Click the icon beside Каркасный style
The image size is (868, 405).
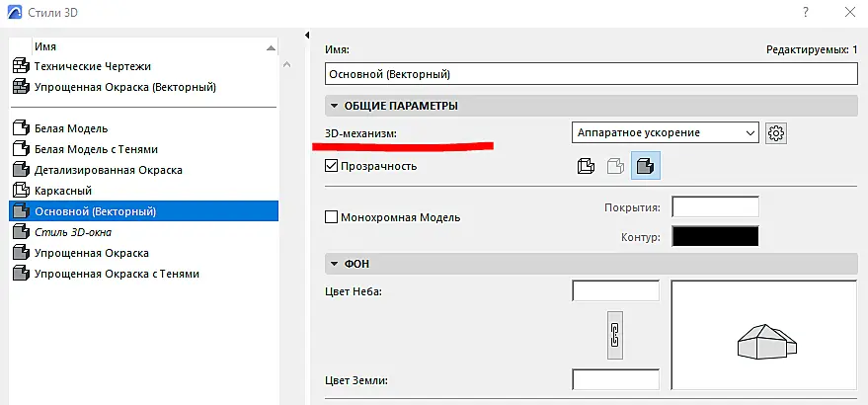coord(21,191)
